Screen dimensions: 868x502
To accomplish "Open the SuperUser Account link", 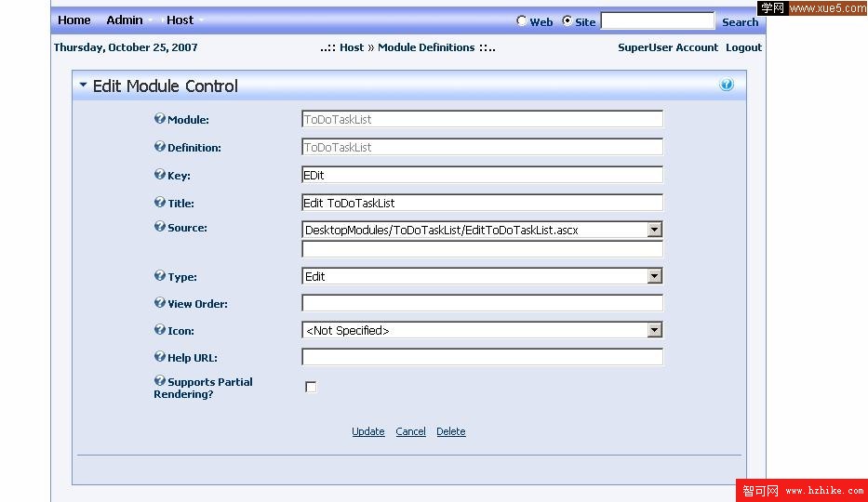I will coord(668,47).
